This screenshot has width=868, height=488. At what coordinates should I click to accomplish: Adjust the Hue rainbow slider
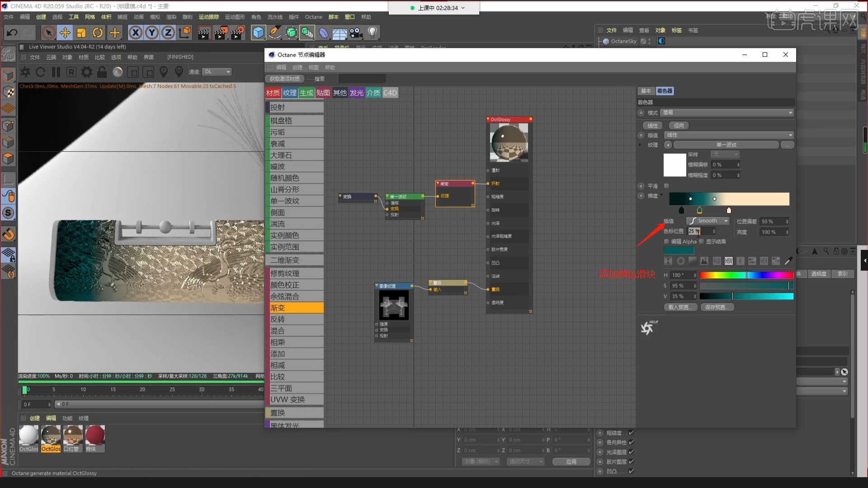pos(746,275)
